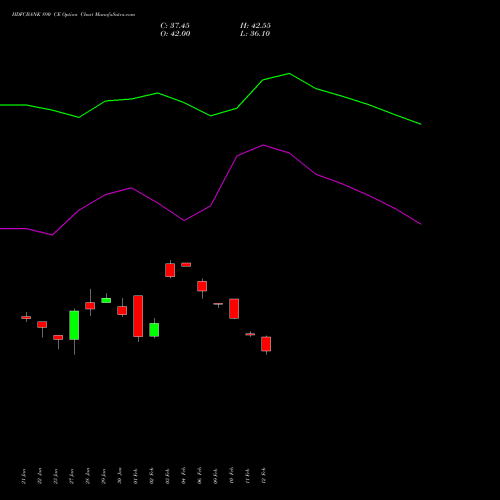Select the close value C: 37.45
The image size is (500, 500).
point(175,26)
